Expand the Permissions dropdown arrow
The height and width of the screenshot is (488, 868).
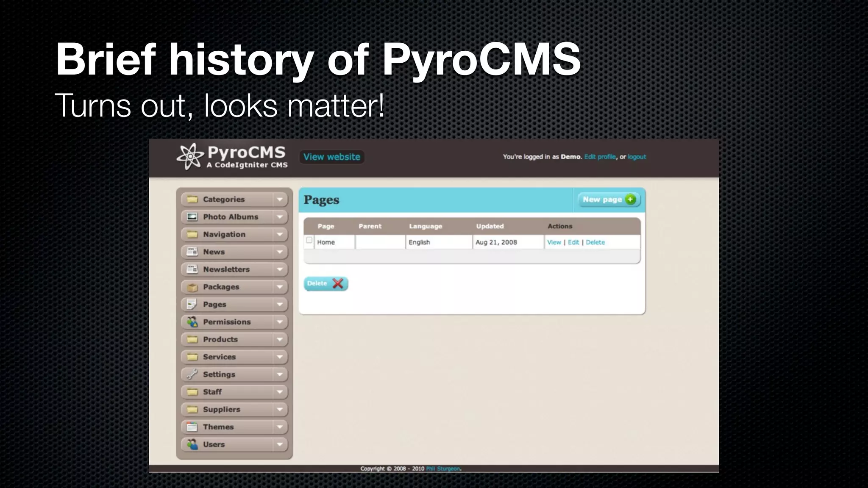(280, 322)
